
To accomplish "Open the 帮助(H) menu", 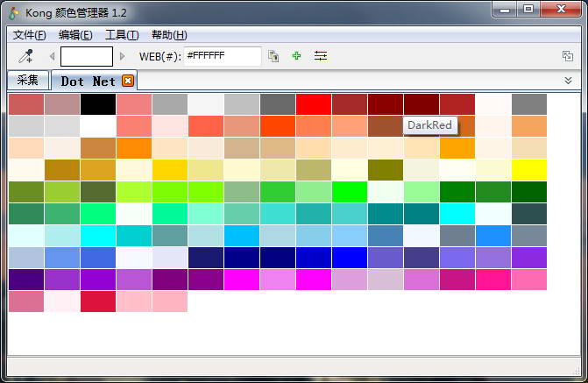I will click(x=169, y=35).
